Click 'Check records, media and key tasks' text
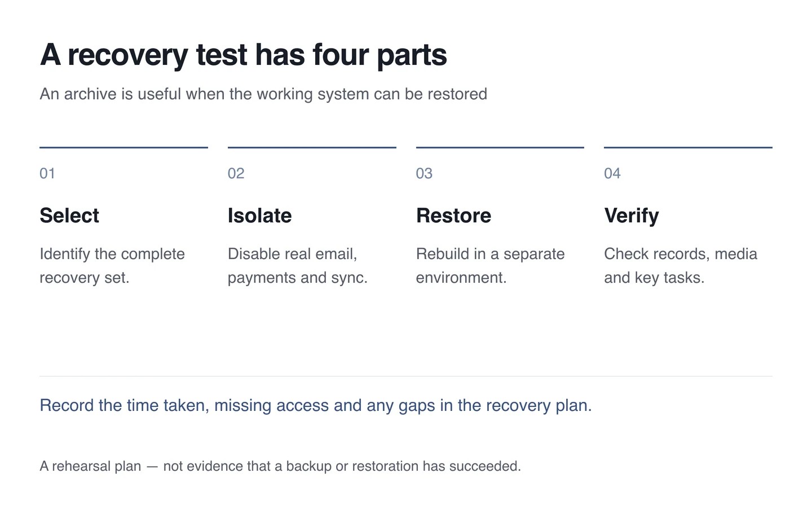Viewport: 812px width, 508px height. [681, 266]
